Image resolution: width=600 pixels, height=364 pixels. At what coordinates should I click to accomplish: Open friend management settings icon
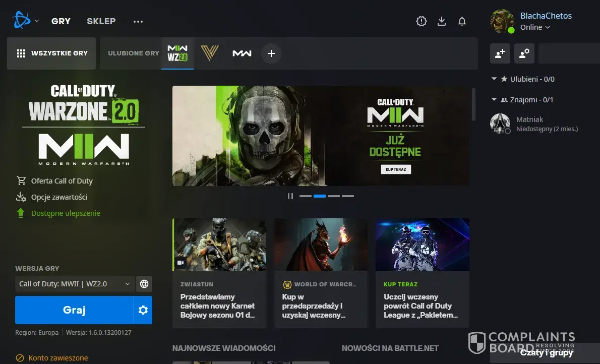524,53
